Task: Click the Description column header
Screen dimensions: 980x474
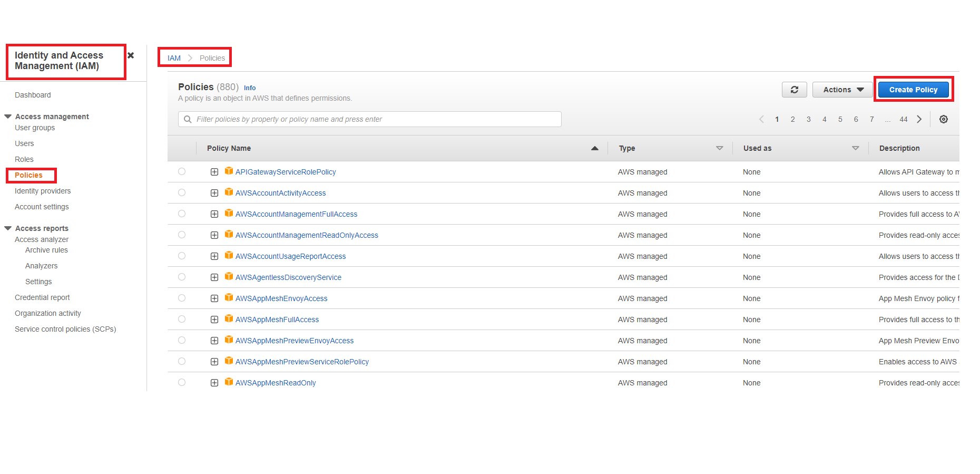Action: [899, 148]
